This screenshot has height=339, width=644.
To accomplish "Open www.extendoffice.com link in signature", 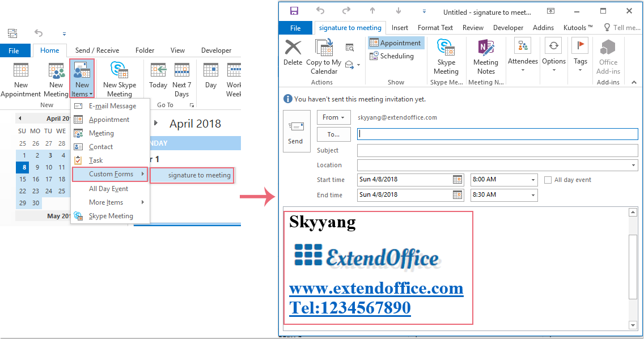I will pyautogui.click(x=376, y=289).
